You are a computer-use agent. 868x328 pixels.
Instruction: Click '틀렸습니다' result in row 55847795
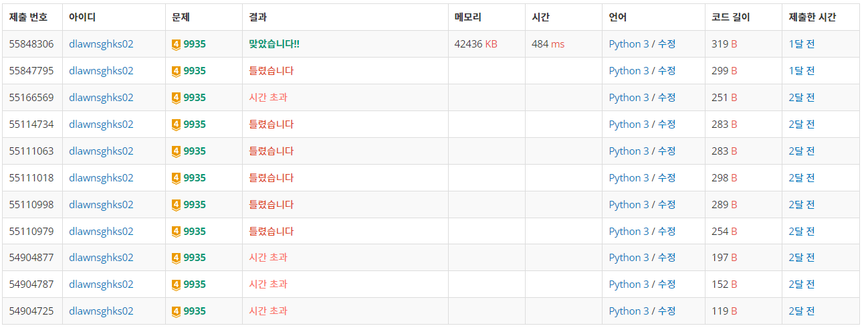click(271, 71)
